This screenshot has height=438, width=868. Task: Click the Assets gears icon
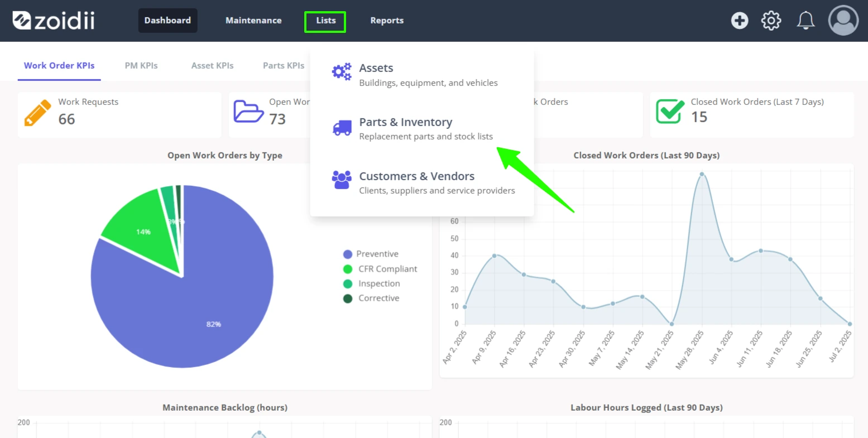(x=342, y=71)
